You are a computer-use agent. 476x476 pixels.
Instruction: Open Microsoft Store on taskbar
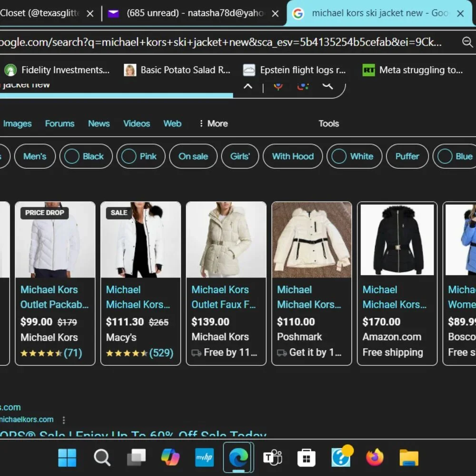[307, 457]
